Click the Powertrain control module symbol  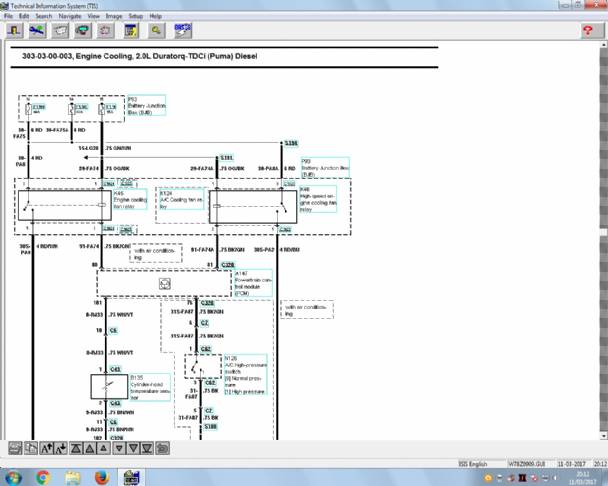163,283
